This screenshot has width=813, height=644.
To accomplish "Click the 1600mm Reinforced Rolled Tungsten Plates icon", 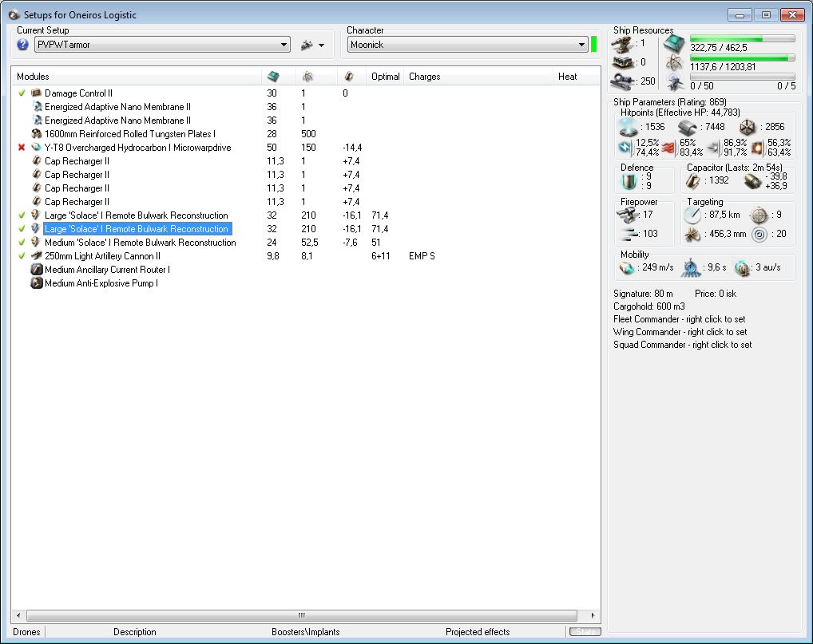I will (x=36, y=134).
